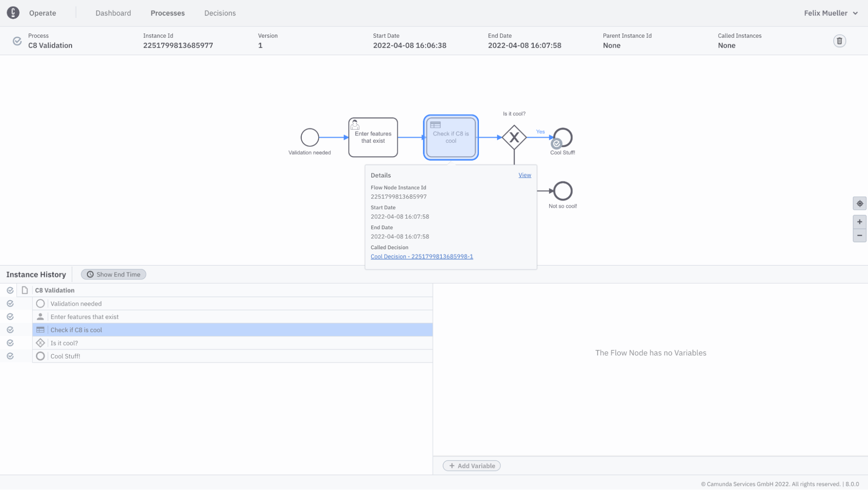Screen dimensions: 868x490
Task: Toggle the Show End Time option
Action: [113, 274]
